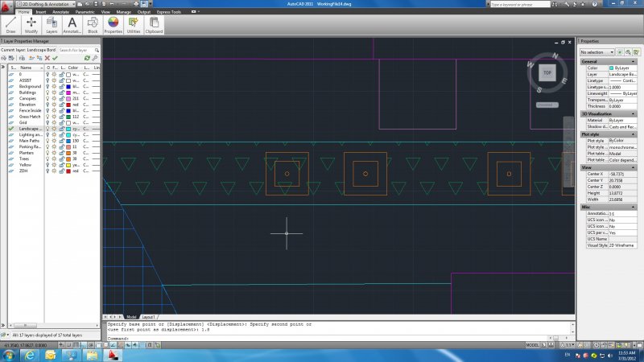644x362 pixels.
Task: Open the Clipboard ribbon panel
Action: (x=154, y=25)
